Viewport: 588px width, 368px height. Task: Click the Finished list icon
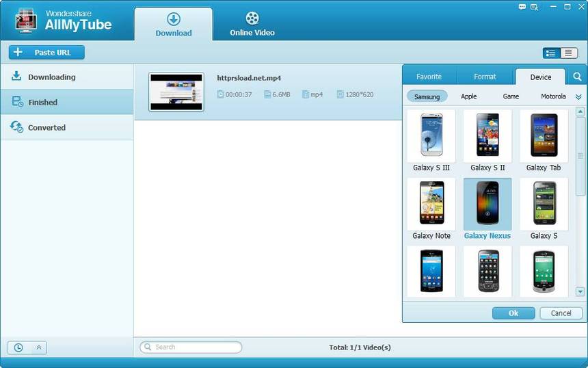(x=17, y=102)
